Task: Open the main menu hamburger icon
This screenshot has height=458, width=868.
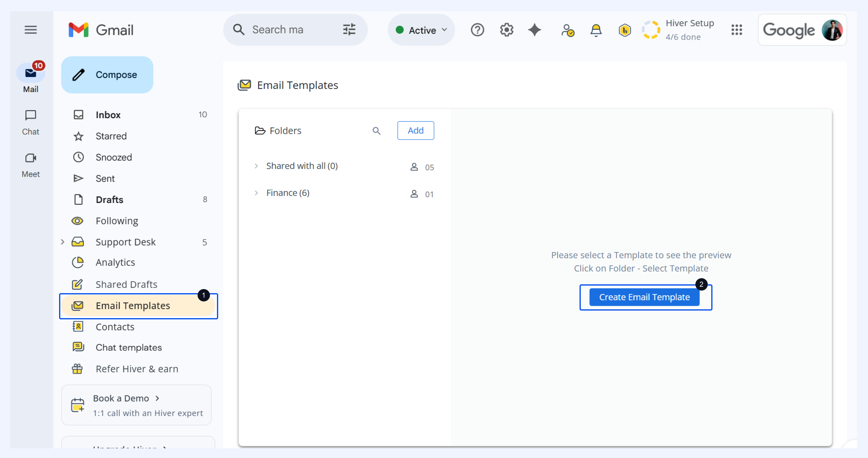Action: coord(31,30)
